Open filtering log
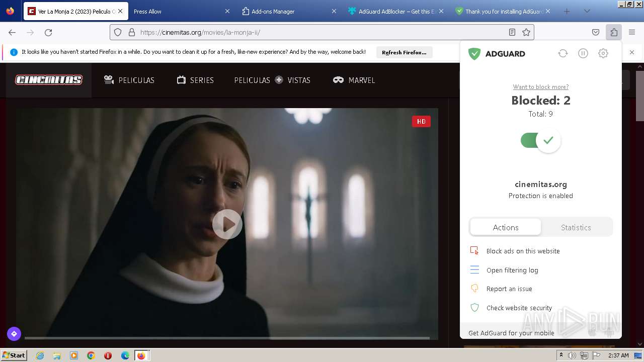This screenshot has height=362, width=644. point(512,270)
